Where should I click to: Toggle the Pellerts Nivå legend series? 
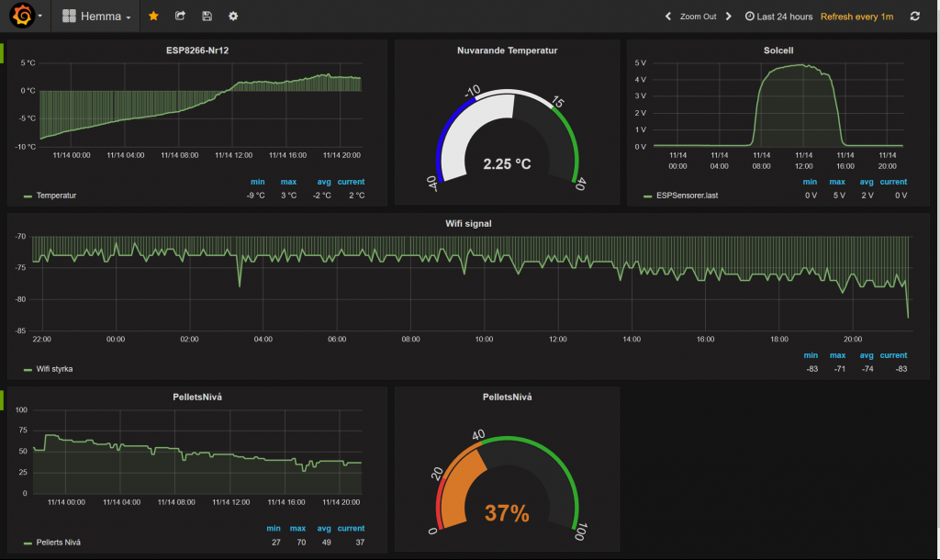point(58,542)
